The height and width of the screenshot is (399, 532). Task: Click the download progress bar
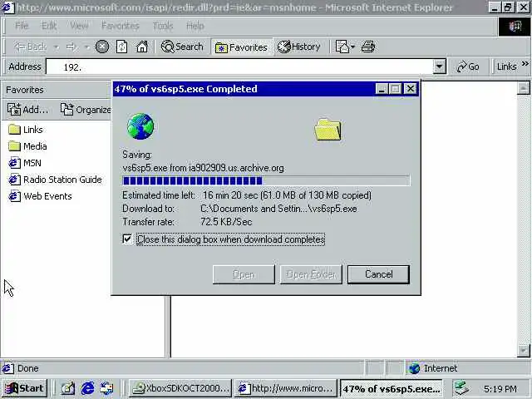(266, 180)
